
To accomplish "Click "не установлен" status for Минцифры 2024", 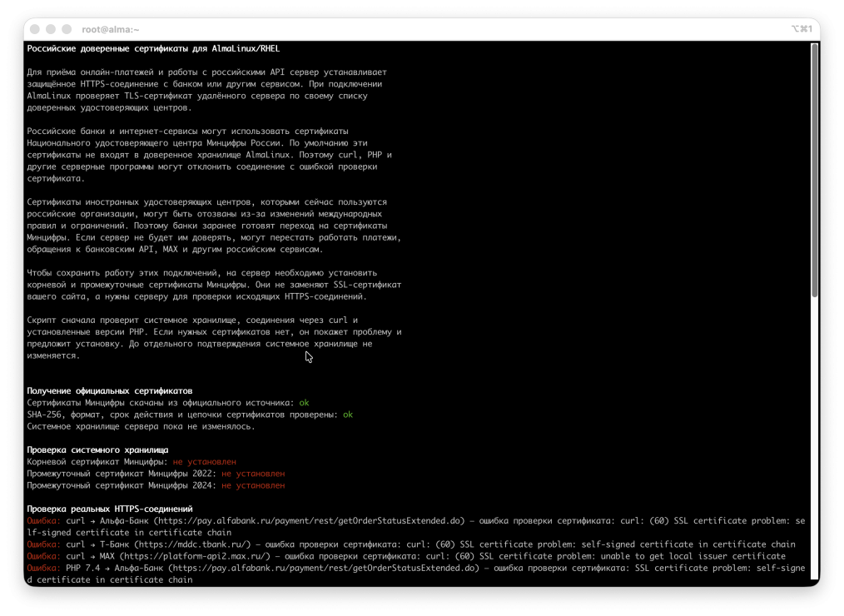I will (253, 485).
